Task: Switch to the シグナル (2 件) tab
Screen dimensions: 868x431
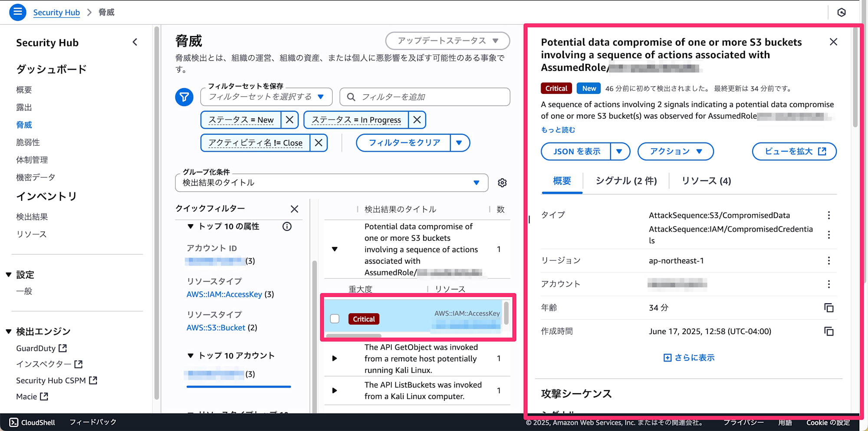Action: pos(626,181)
